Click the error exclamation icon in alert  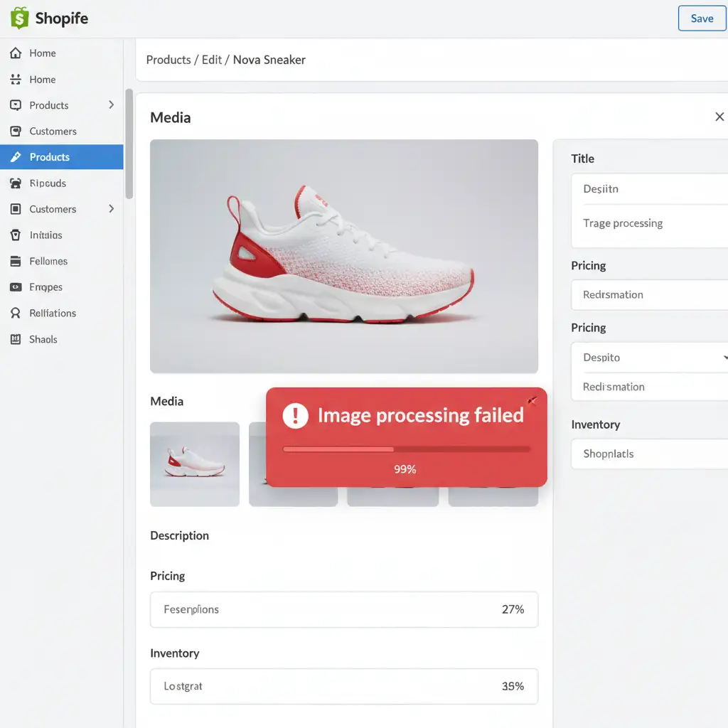pyautogui.click(x=295, y=415)
